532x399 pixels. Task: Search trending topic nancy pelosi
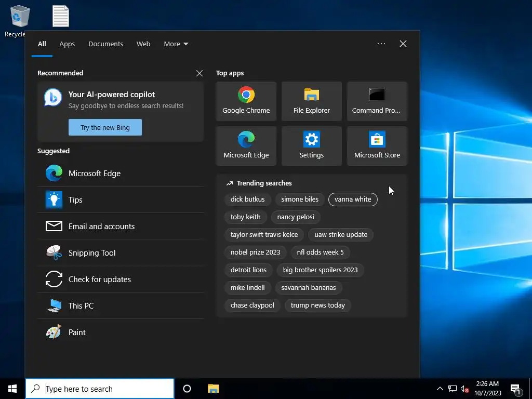pyautogui.click(x=296, y=217)
